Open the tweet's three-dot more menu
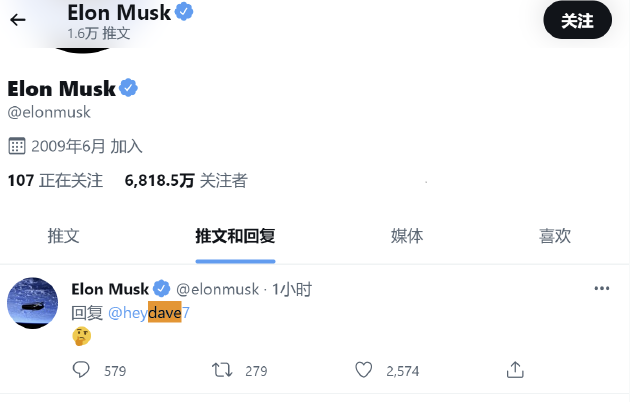630x402 pixels. tap(602, 289)
